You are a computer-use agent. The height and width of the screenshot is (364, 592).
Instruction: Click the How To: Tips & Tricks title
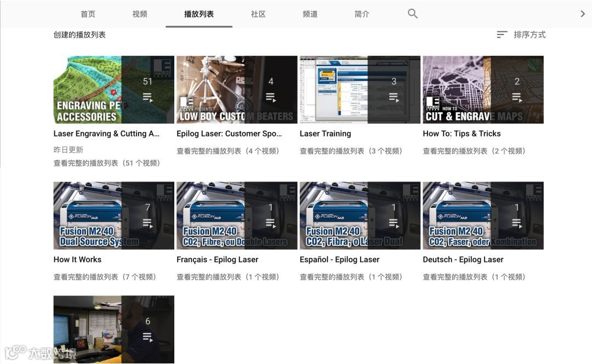(x=462, y=134)
